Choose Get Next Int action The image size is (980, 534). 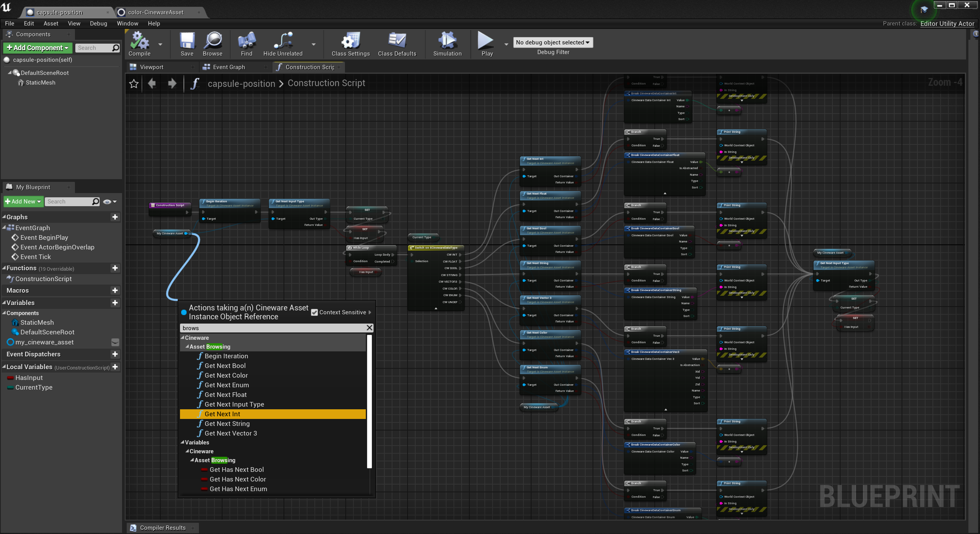[273, 414]
